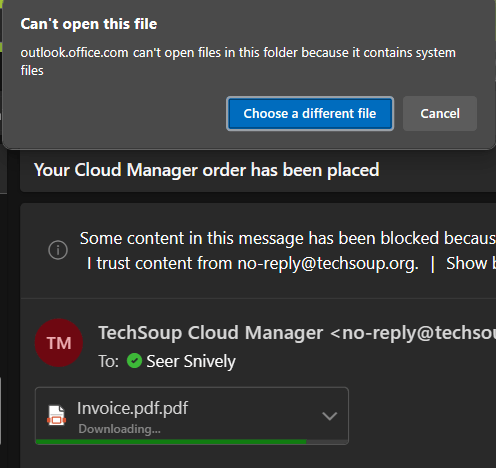Open the TM sender avatar
Screen dimensions: 496x468
point(59,343)
